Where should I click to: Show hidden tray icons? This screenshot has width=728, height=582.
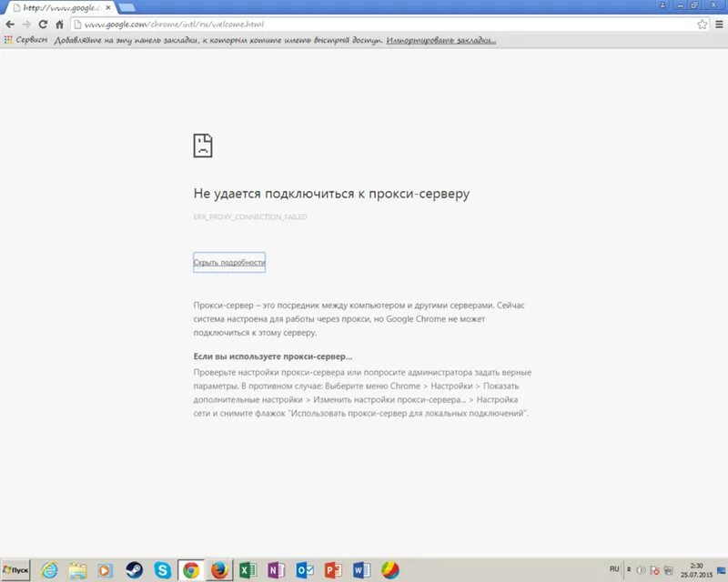click(x=629, y=569)
